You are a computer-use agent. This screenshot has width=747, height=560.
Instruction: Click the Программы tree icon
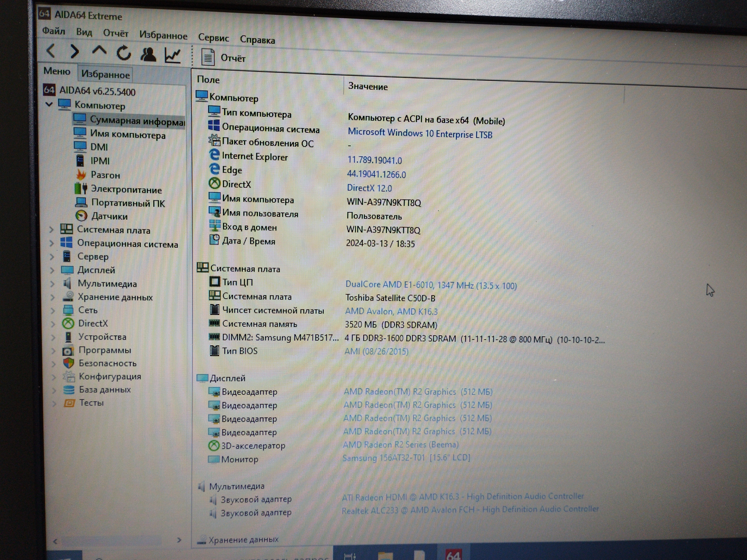click(x=68, y=350)
